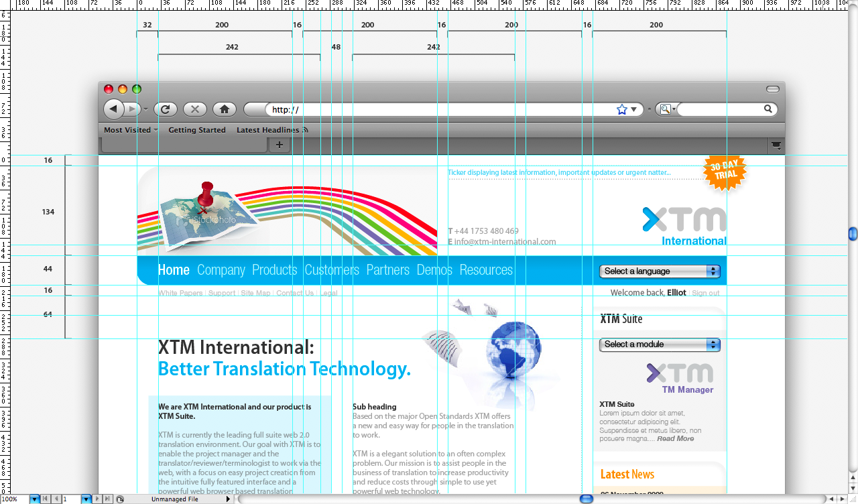Click the 100% zoom field
Viewport: 858px width, 504px height.
tap(15, 499)
